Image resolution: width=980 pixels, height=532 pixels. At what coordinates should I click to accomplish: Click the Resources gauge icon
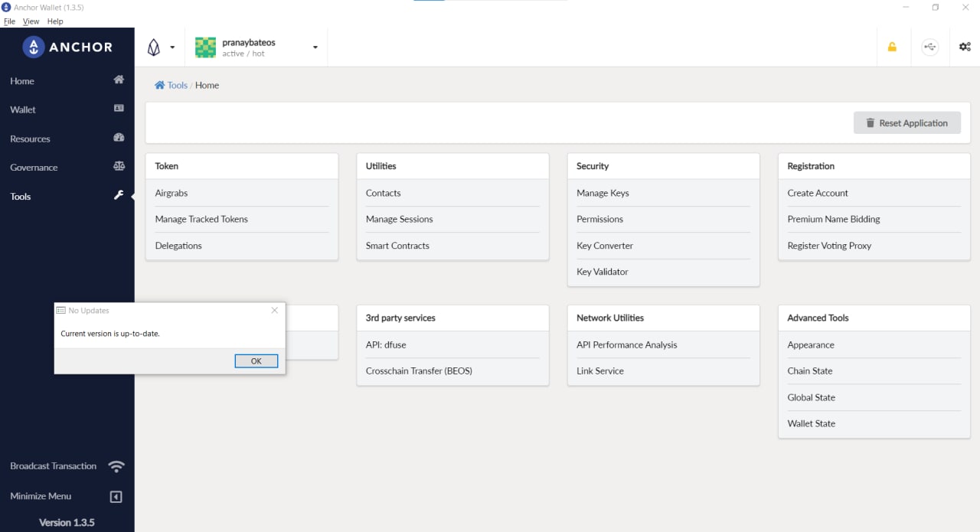[x=119, y=138]
